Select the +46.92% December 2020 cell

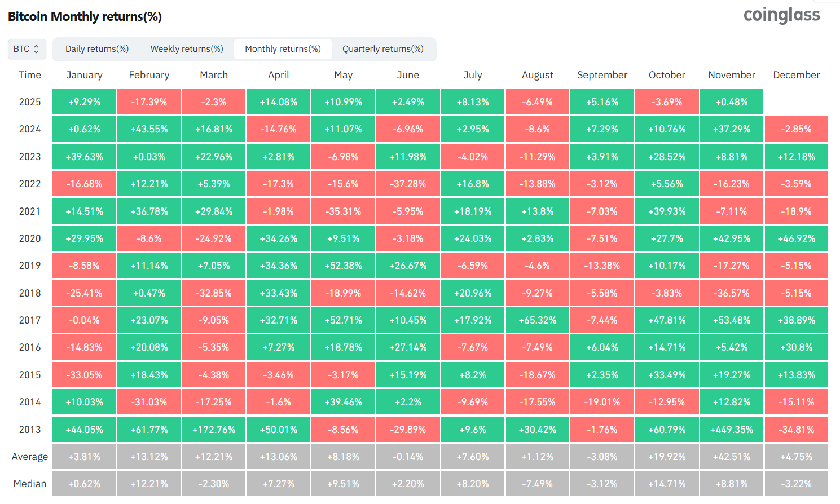click(x=797, y=238)
